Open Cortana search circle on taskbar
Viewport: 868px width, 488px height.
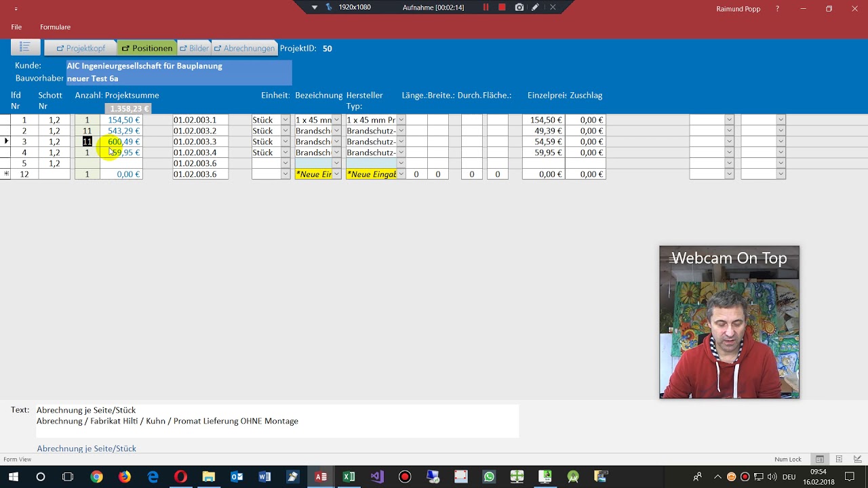(41, 477)
